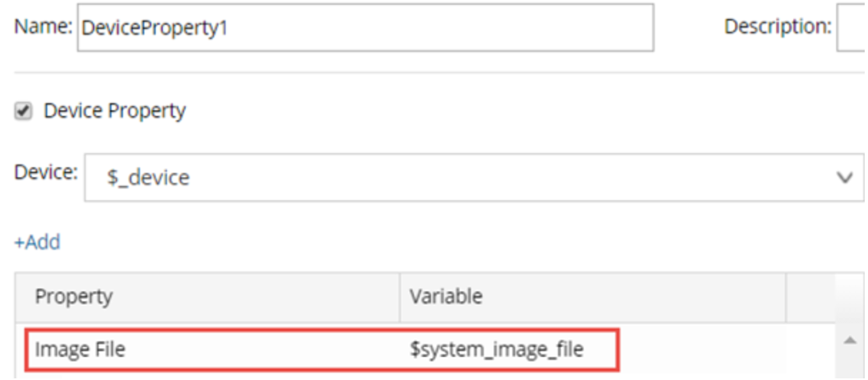Open the Device combo box showing $_device

coord(461,177)
